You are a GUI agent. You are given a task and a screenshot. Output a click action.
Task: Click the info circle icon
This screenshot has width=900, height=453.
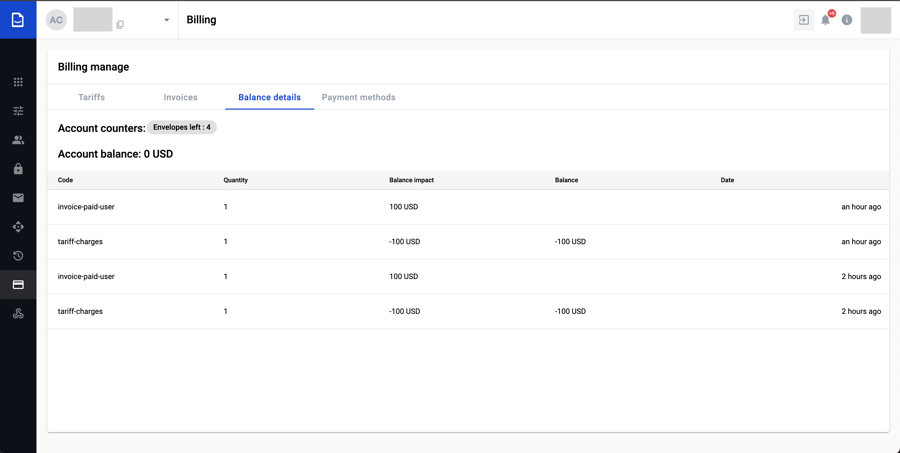click(x=847, y=20)
